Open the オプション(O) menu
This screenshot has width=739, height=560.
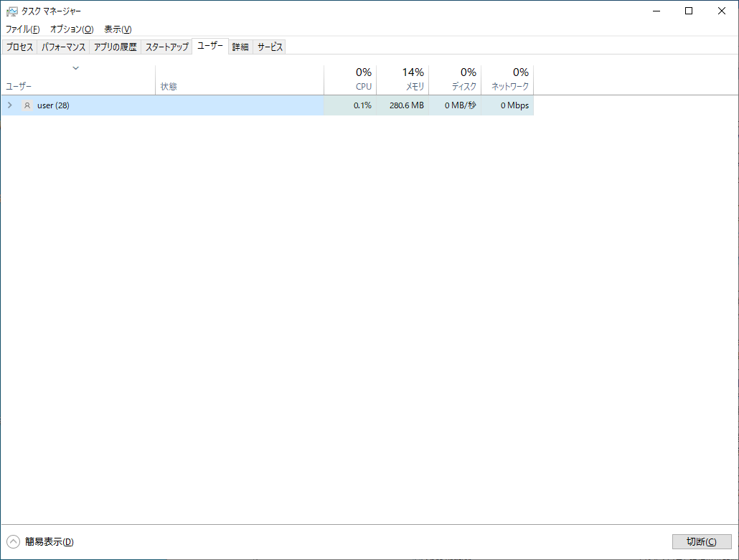[72, 29]
